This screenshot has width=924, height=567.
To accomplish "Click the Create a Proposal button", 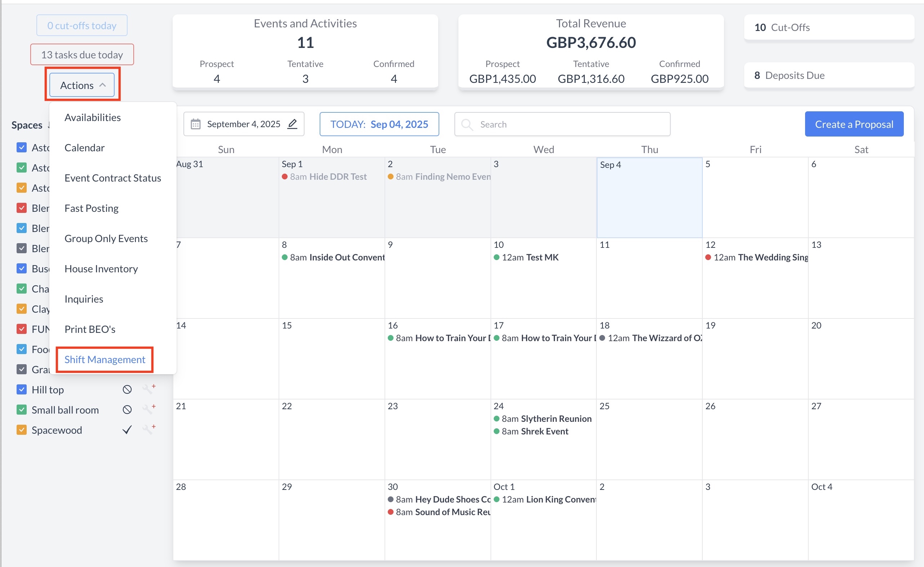I will 853,124.
